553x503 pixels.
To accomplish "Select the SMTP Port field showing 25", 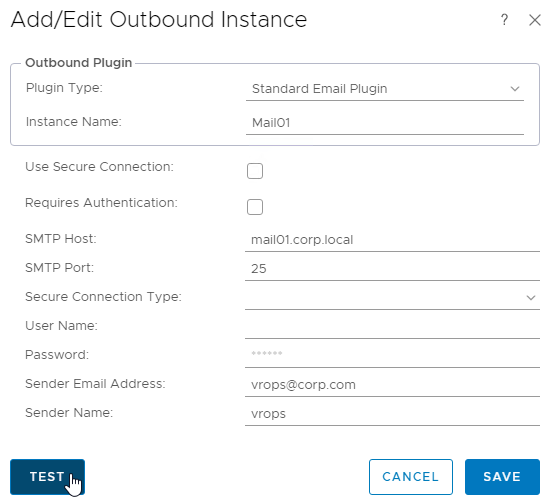I will coord(392,269).
